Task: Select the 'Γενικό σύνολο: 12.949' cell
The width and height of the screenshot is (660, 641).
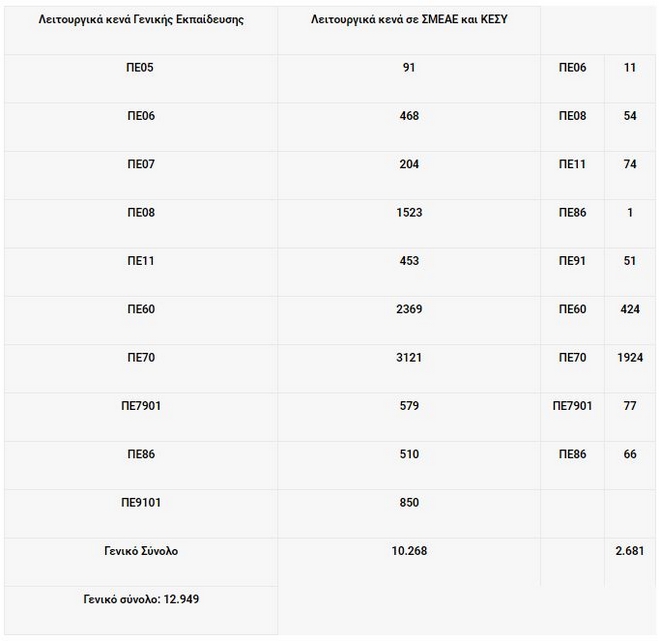Action: click(141, 599)
